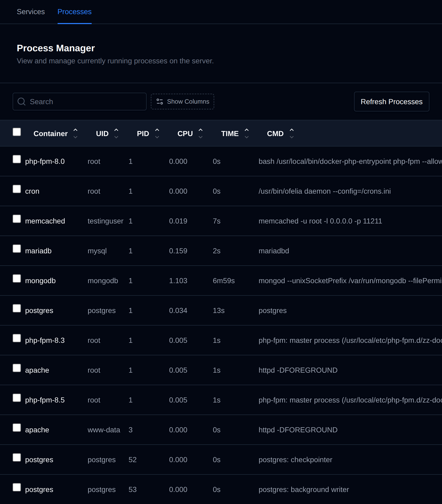Click the /usr/bin/ofelia daemon command
Image resolution: width=442 pixels, height=504 pixels.
click(x=325, y=191)
